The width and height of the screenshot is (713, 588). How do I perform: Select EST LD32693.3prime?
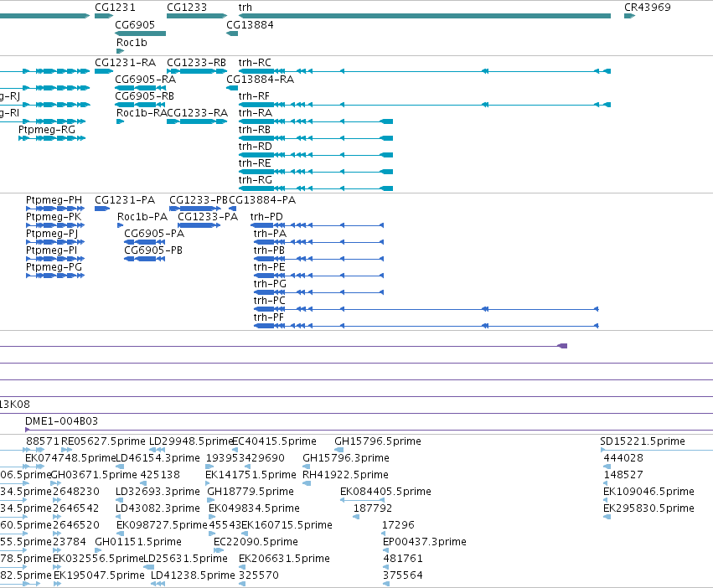[x=118, y=500]
